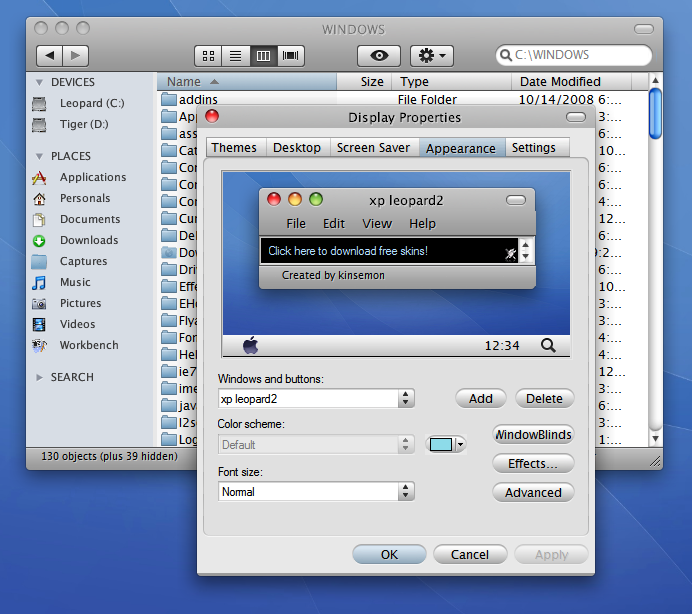Image resolution: width=692 pixels, height=614 pixels.
Task: Open Pictures in the sidebar
Action: (x=67, y=303)
